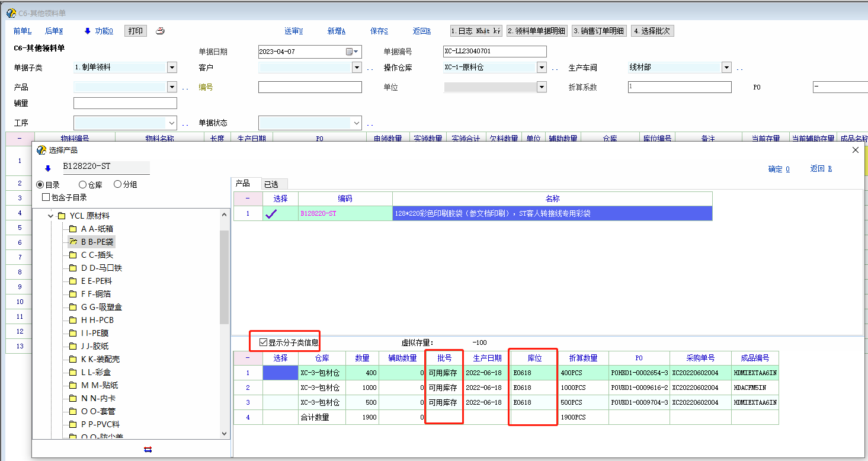Uncheck 显示分子类信息 checkbox
The height and width of the screenshot is (461, 868).
coord(263,342)
